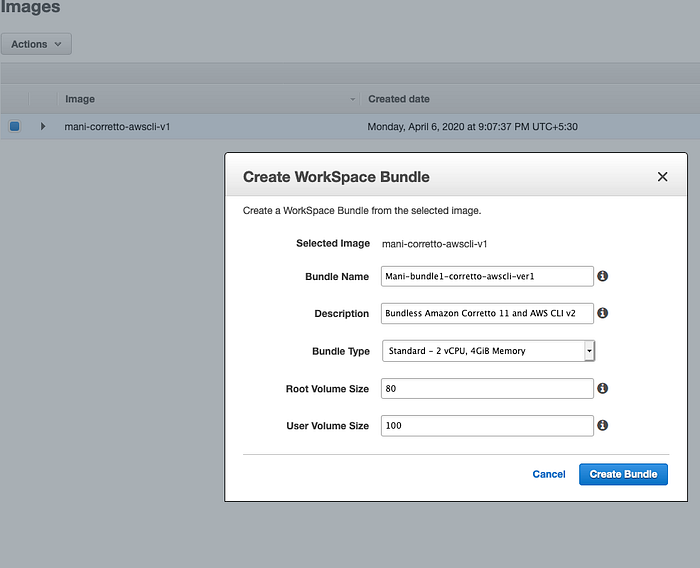Click info icon beside Description field
The width and height of the screenshot is (700, 568).
tap(603, 313)
